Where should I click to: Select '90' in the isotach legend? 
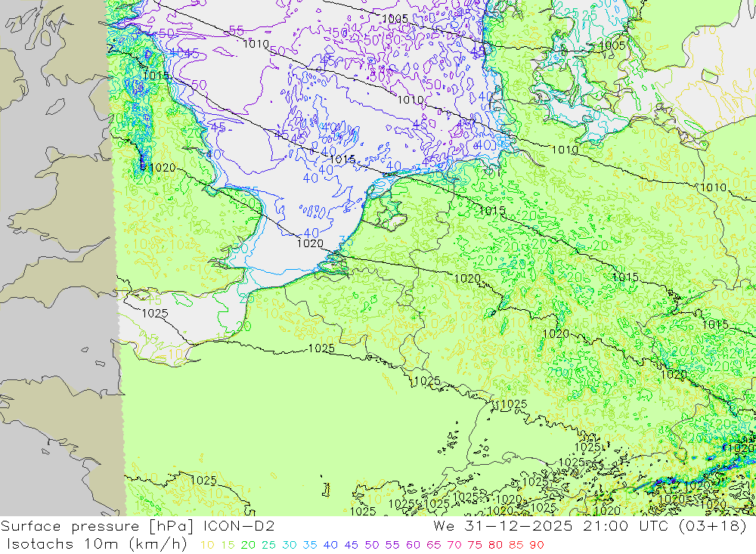(x=537, y=546)
